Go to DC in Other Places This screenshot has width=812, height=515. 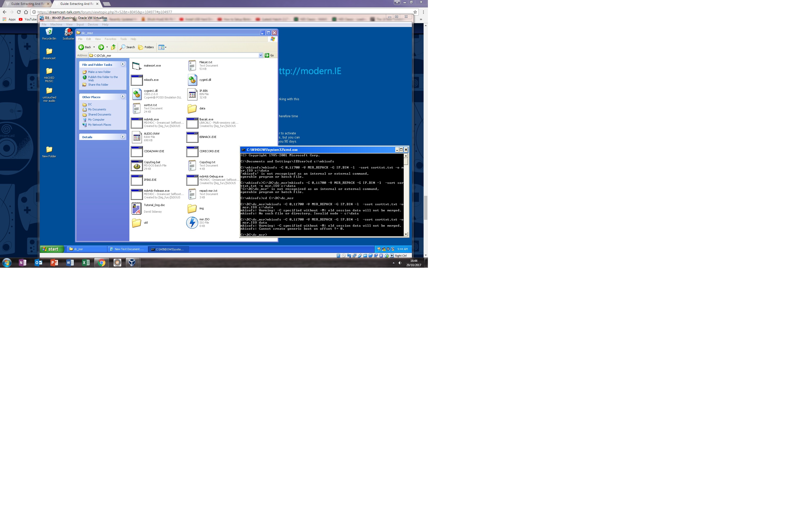90,104
